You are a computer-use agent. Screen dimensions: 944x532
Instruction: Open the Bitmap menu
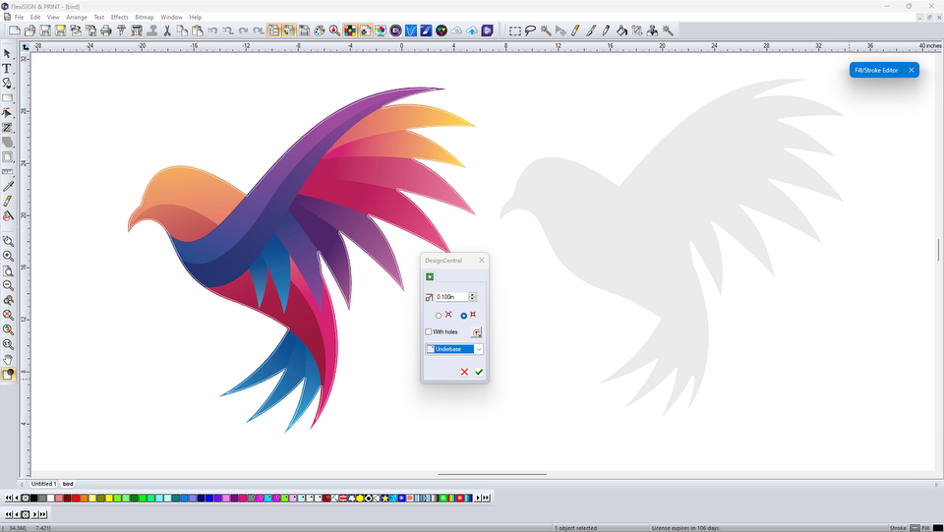[144, 17]
